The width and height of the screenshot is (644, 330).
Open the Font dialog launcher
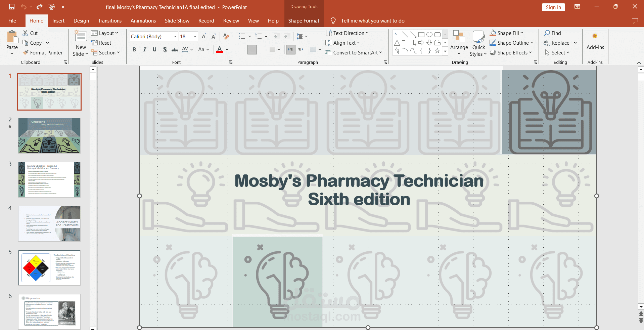[x=231, y=62]
